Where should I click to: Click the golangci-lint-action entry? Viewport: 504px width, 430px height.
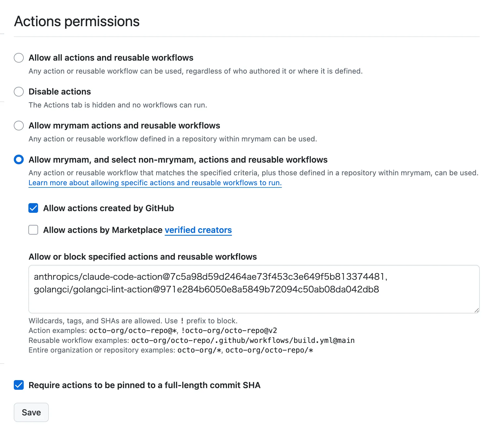point(206,290)
